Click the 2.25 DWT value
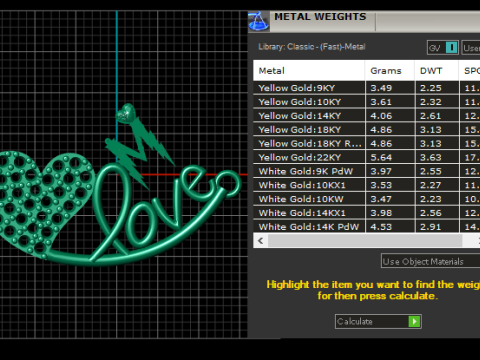The image size is (480, 360). click(431, 88)
